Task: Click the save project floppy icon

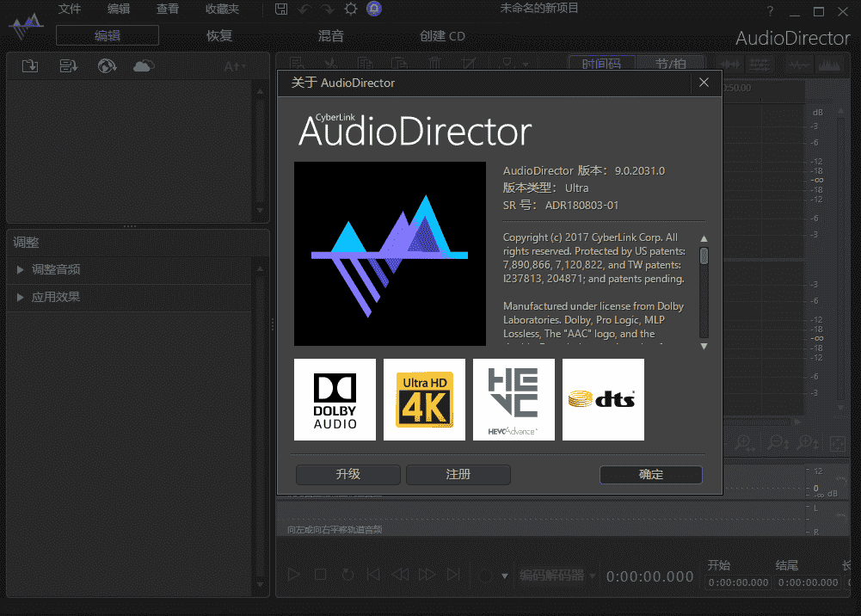Action: tap(281, 9)
